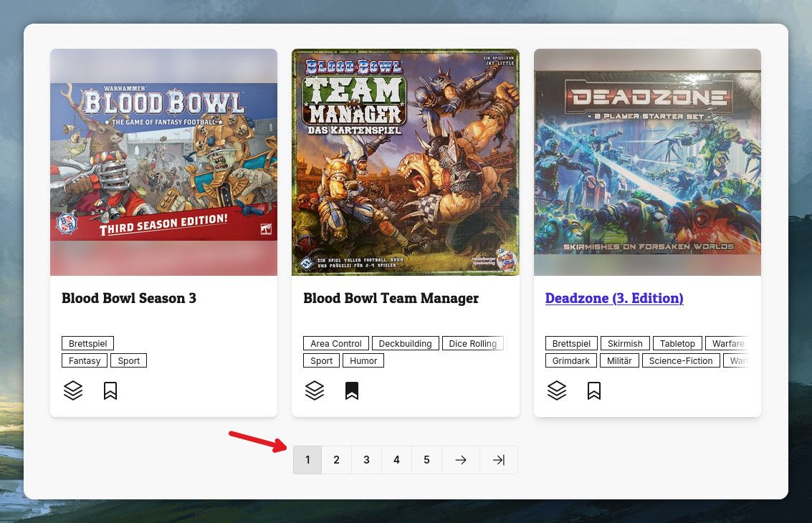Click the stack icon under Blood Bowl Team Manager
This screenshot has height=523, width=812.
[x=315, y=390]
